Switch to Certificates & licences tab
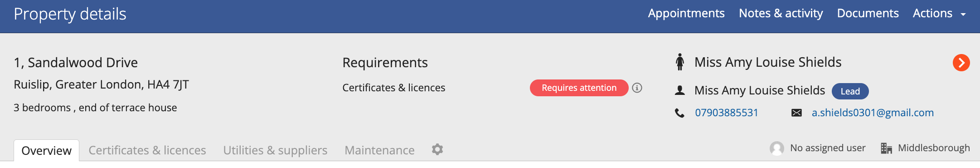980x168 pixels. coord(147,150)
